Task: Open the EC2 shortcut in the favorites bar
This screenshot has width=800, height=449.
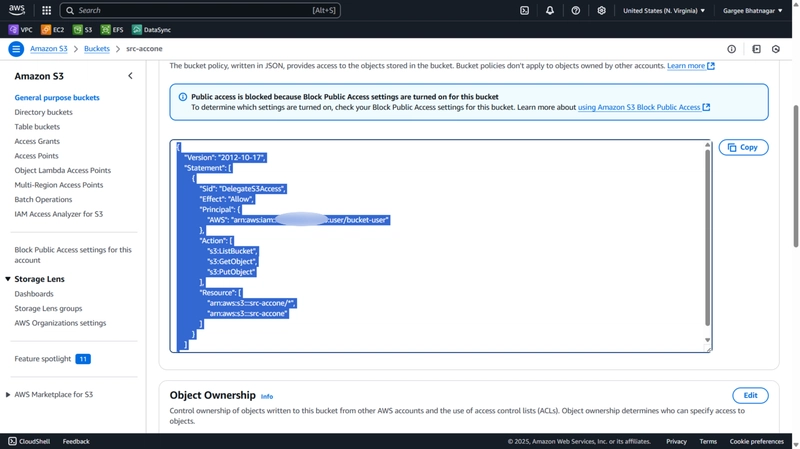Action: (x=53, y=30)
